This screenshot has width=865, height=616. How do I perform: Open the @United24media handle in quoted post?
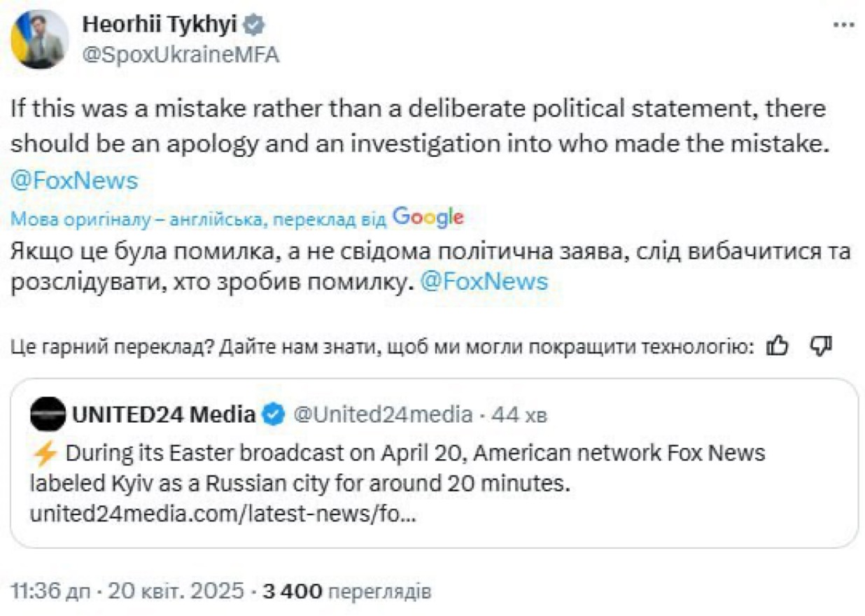(381, 415)
